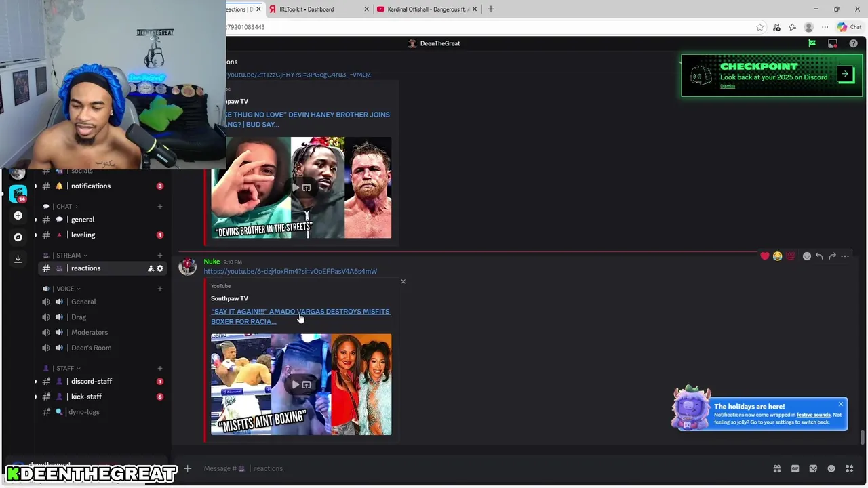The width and height of the screenshot is (868, 488).
Task: Close the holidays notification popup
Action: 840,404
